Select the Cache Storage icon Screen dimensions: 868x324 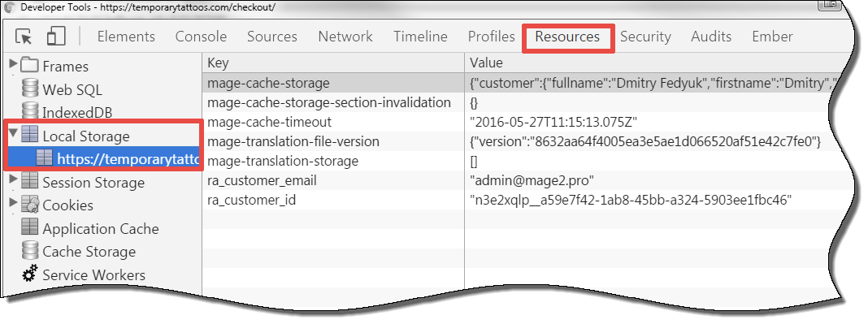(30, 251)
